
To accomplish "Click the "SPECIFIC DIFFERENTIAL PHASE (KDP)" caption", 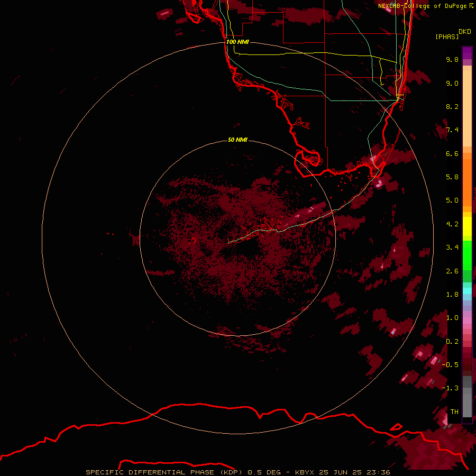I will click(164, 472).
